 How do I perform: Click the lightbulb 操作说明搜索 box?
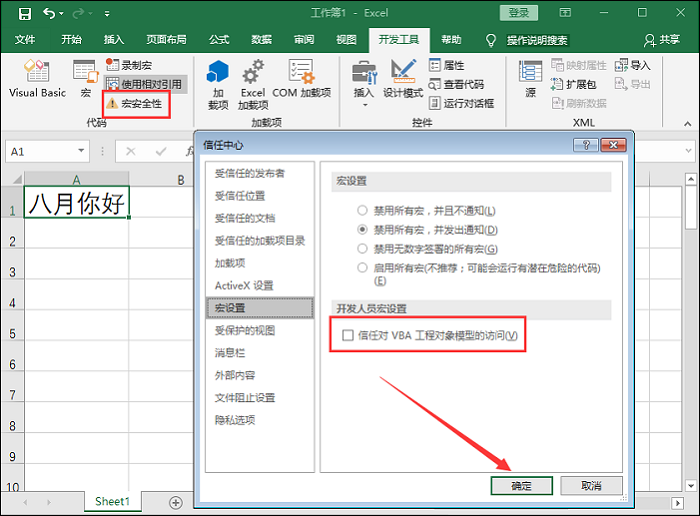tap(528, 40)
